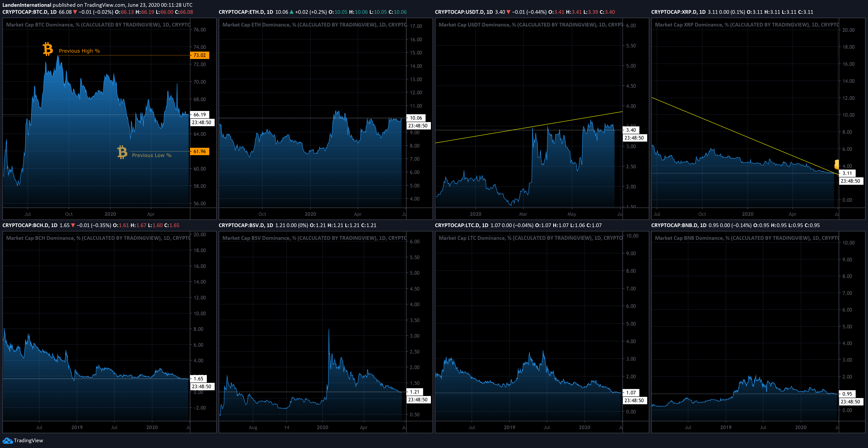Click the Bitcoin icon beside Previous High %

(48, 49)
